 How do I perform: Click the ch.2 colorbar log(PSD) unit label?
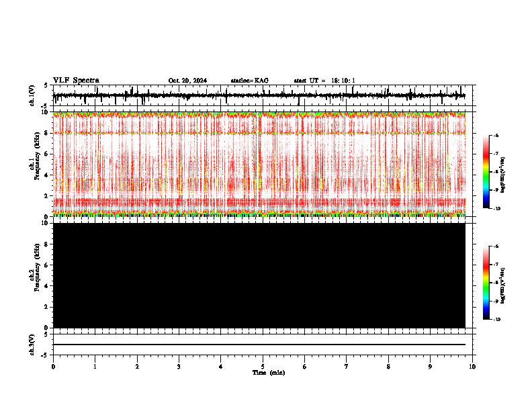tap(503, 286)
